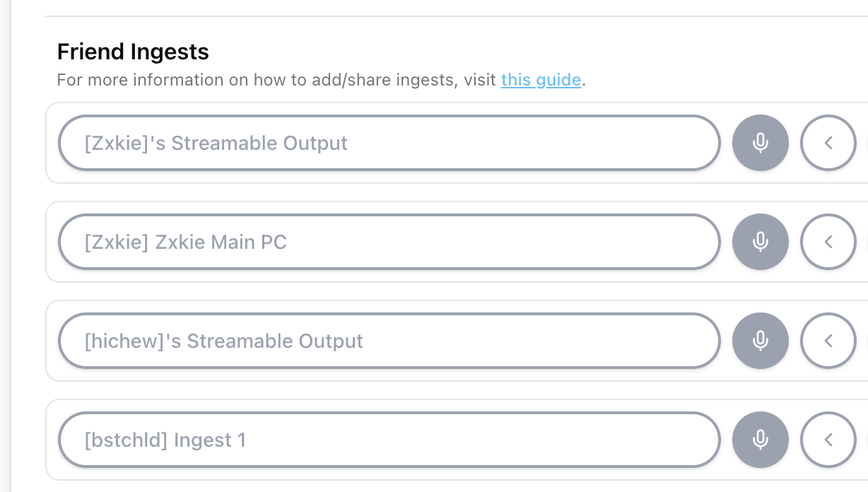Mute the [Zxkie]'s Streamable Output microphone

coord(760,143)
